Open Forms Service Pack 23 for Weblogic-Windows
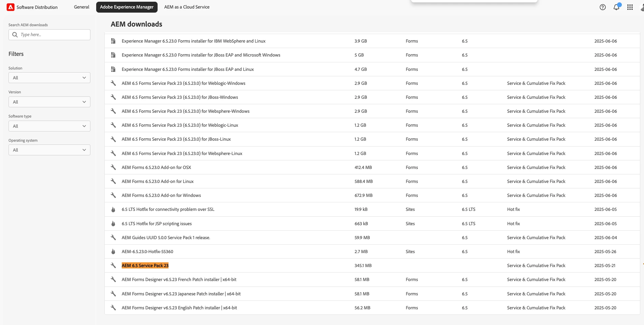This screenshot has height=325, width=644. coord(184,83)
